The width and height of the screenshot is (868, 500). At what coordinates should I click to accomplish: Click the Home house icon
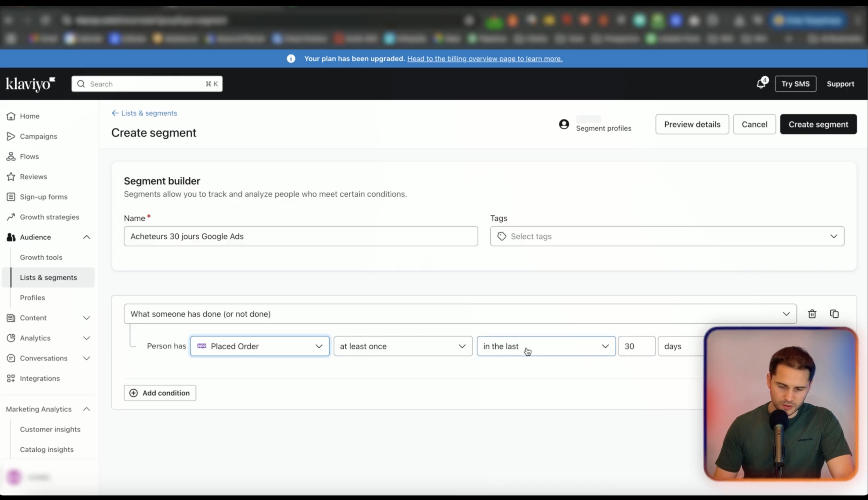coord(11,116)
